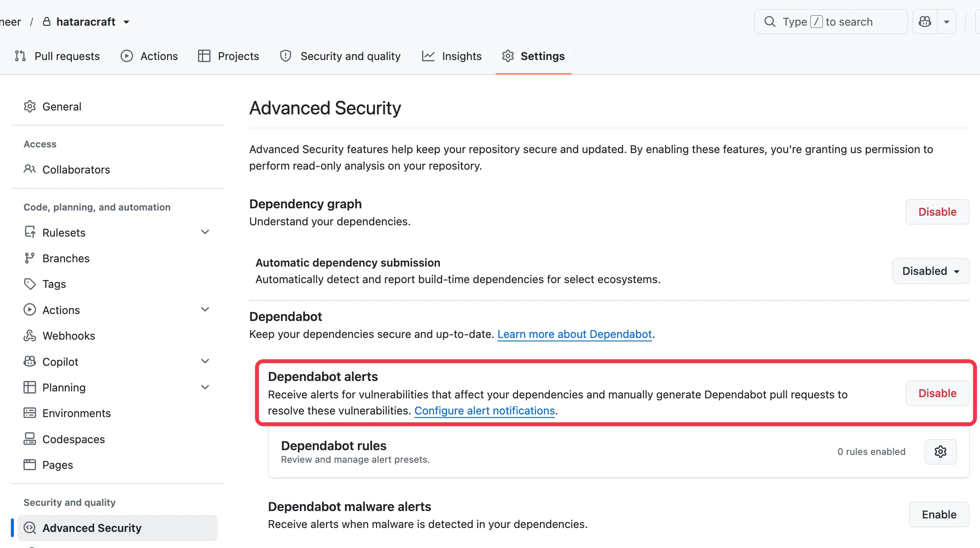Screen dimensions: 980x548
Task: Select Advanced Security in the sidebar
Action: [x=117, y=528]
